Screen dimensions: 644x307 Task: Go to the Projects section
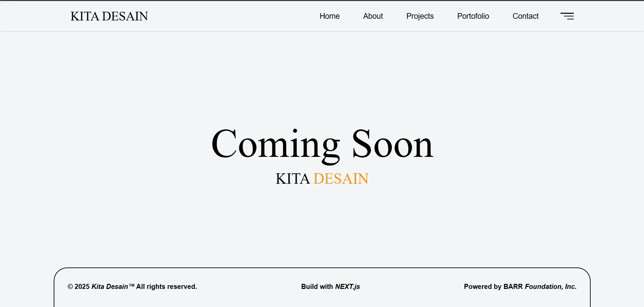(420, 16)
